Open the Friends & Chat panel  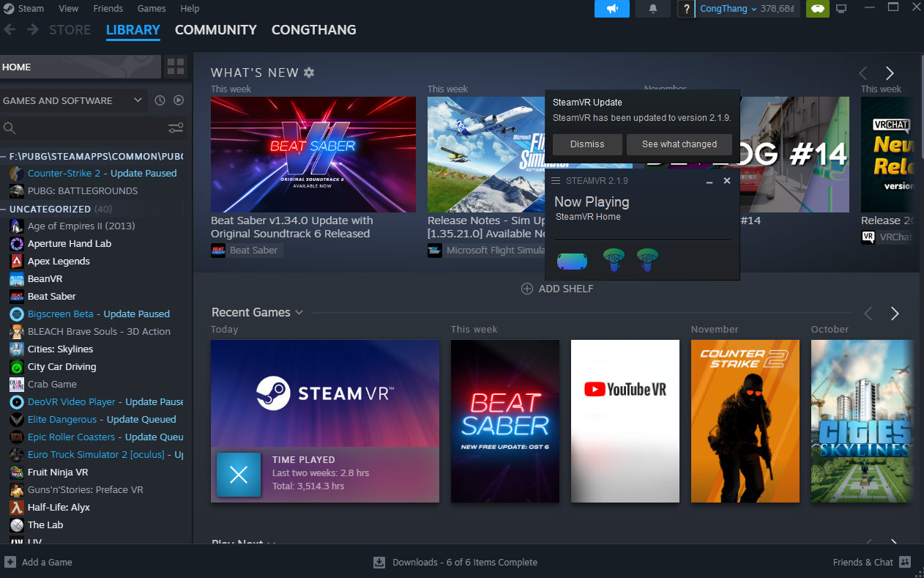871,562
